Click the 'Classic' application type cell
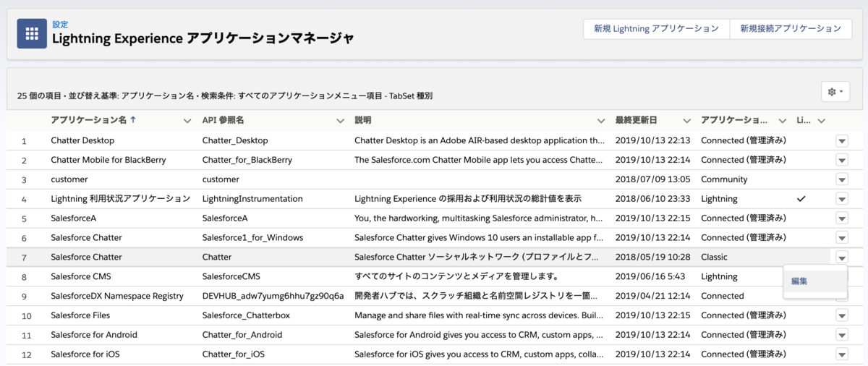This screenshot has height=366, width=868. (x=715, y=258)
